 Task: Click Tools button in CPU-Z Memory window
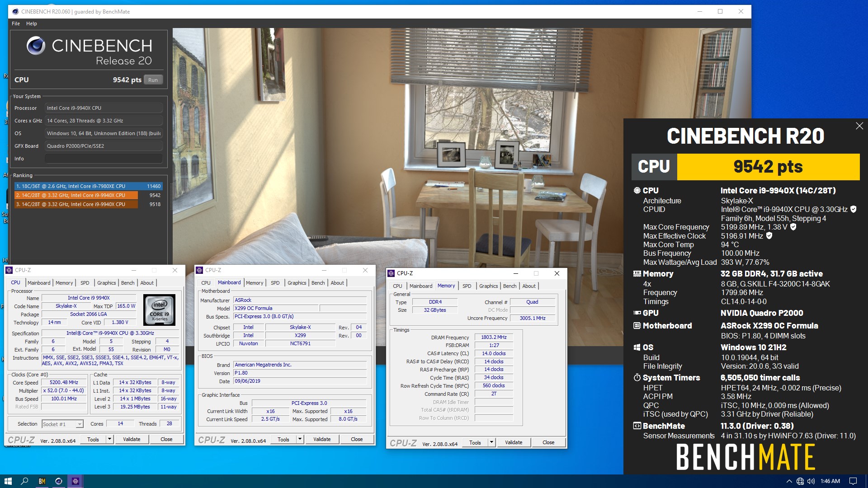475,442
